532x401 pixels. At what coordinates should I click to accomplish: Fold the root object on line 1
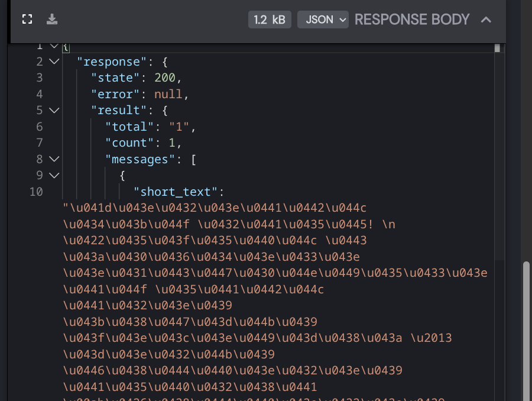pyautogui.click(x=54, y=46)
